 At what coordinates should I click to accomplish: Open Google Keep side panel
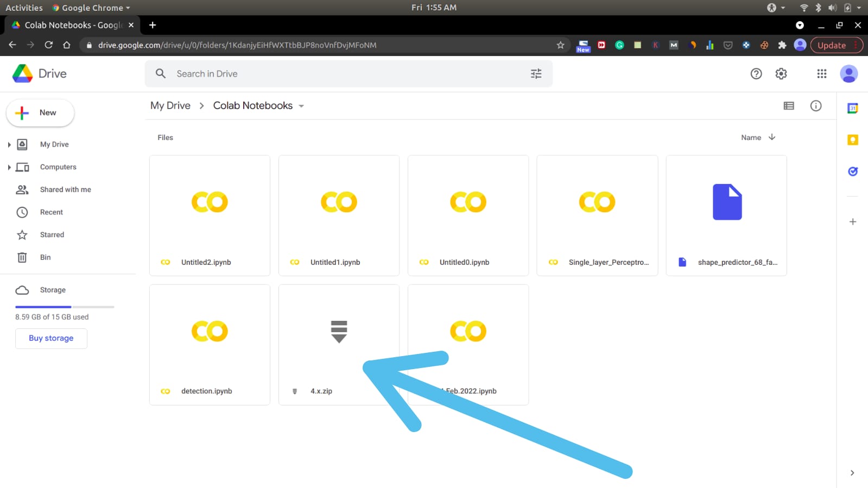tap(853, 140)
